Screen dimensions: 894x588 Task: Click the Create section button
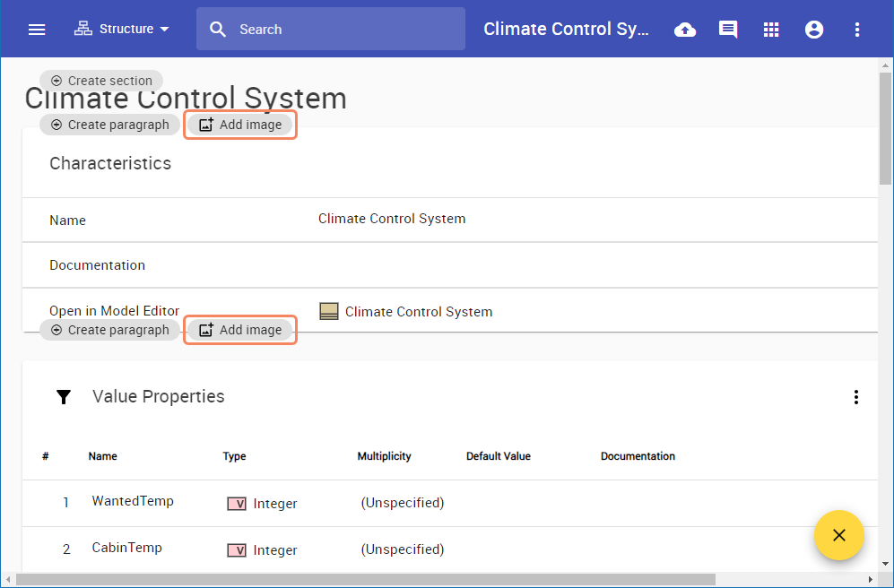[x=101, y=81]
